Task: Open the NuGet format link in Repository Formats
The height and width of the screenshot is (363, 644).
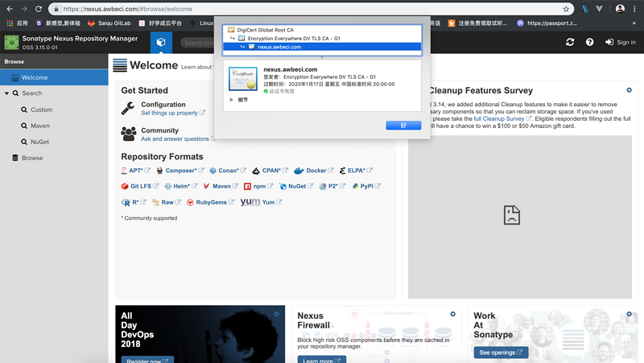Action: point(296,186)
